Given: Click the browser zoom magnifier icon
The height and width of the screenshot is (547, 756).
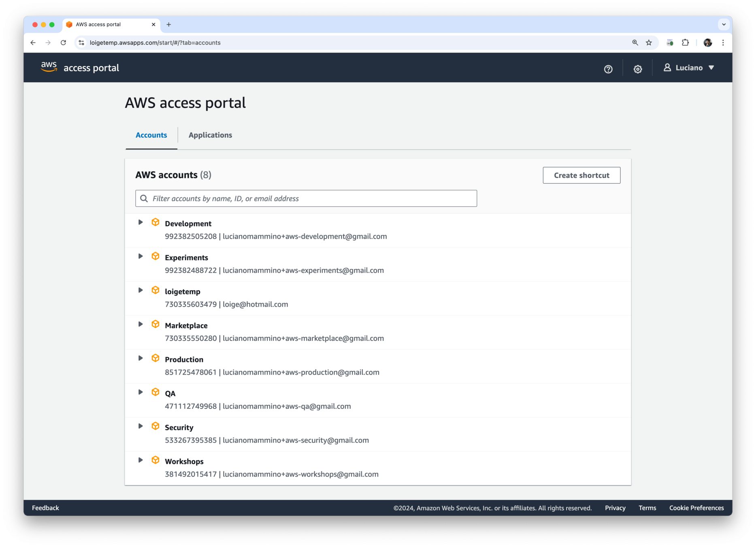Looking at the screenshot, I should pos(635,43).
